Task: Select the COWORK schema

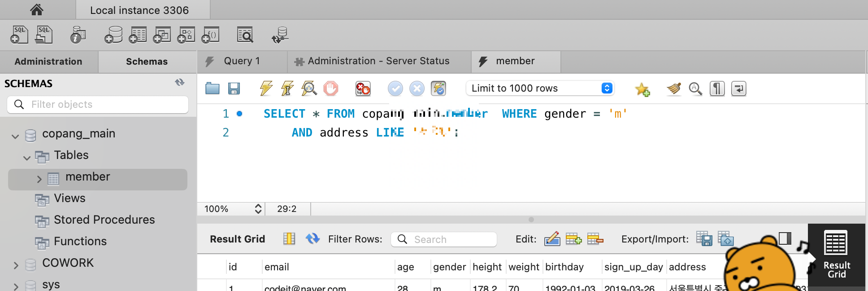Action: coord(68,263)
